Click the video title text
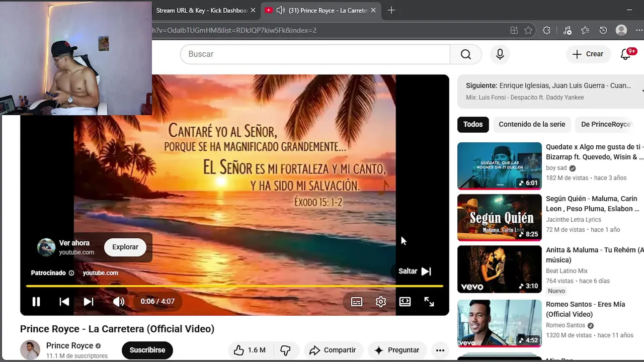 tap(117, 329)
